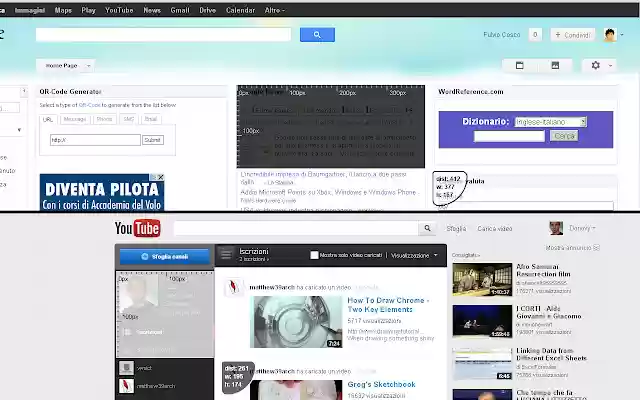This screenshot has height=400, width=640.
Task: Click the YouTube user avatar near Dororry
Action: (x=556, y=228)
